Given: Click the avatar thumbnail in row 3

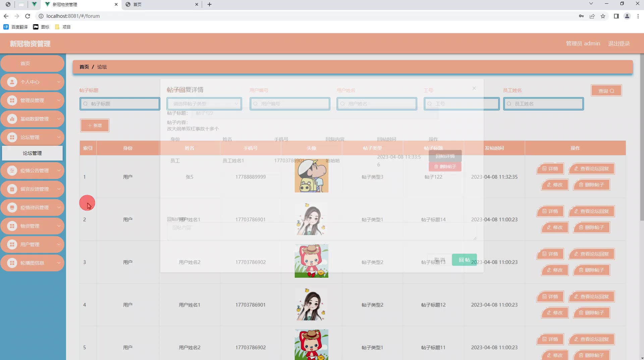Looking at the screenshot, I should point(311,261).
